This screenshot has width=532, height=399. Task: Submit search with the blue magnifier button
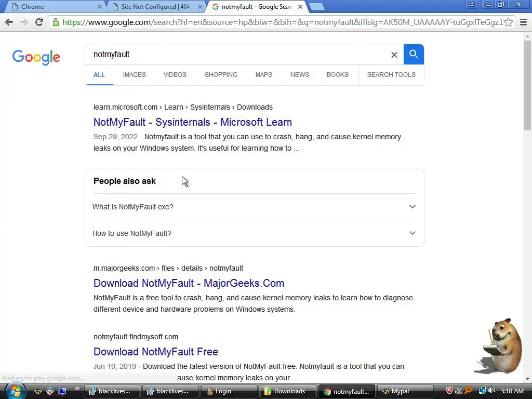click(x=414, y=54)
